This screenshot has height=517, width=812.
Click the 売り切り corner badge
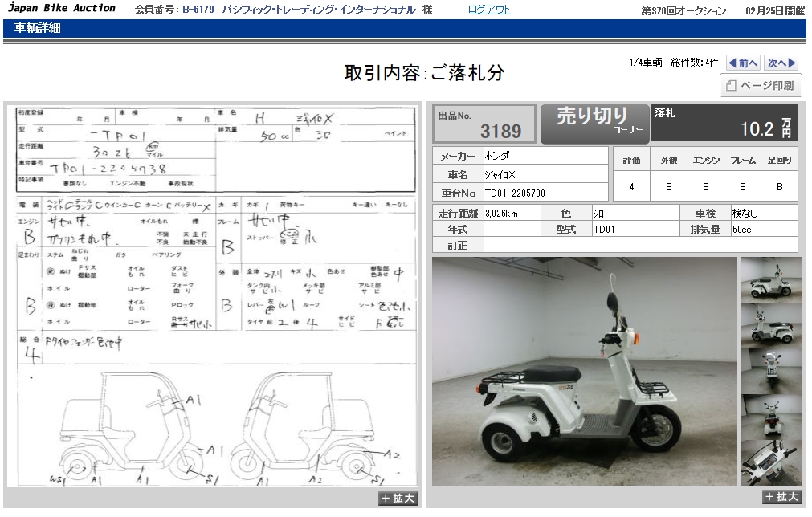pos(593,123)
